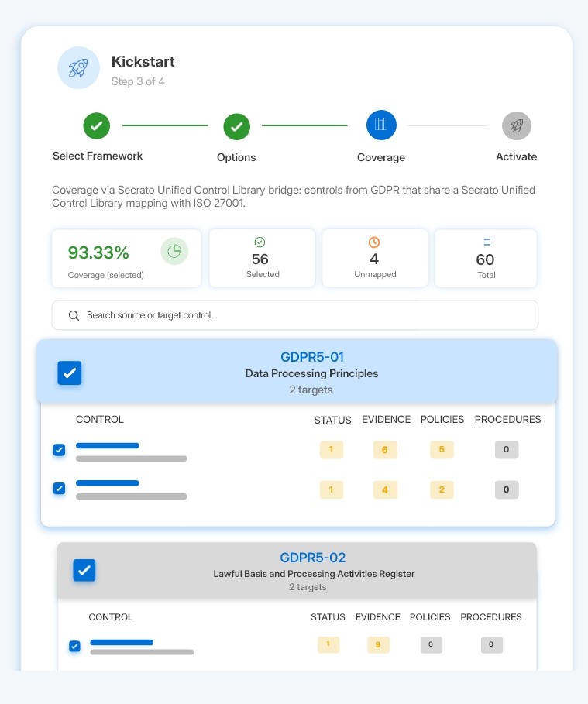Click status badge 1 in GDPR5-02
Viewport: 588px width, 704px height.
[x=328, y=644]
